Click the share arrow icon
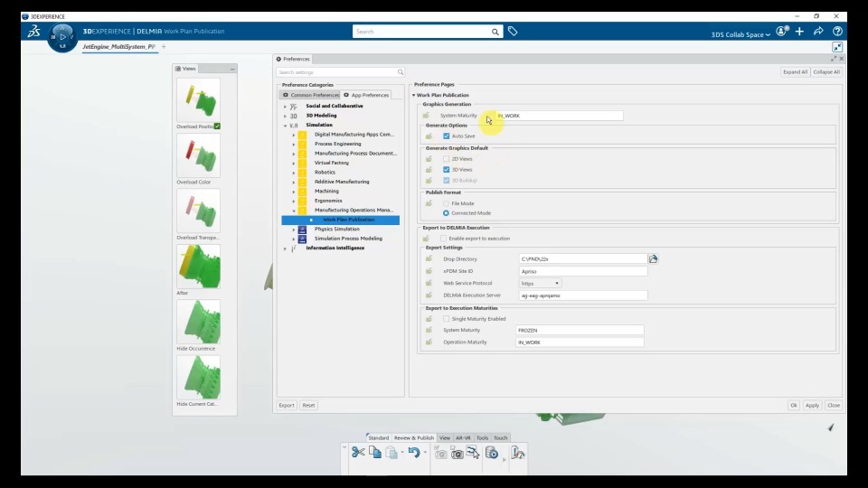This screenshot has width=868, height=488. 818,32
